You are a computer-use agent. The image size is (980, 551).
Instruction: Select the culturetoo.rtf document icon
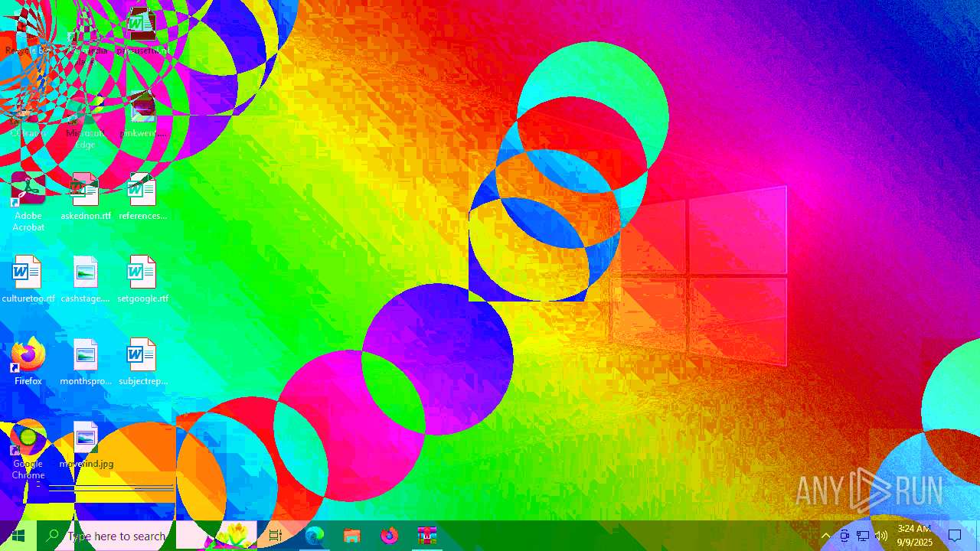tap(28, 279)
